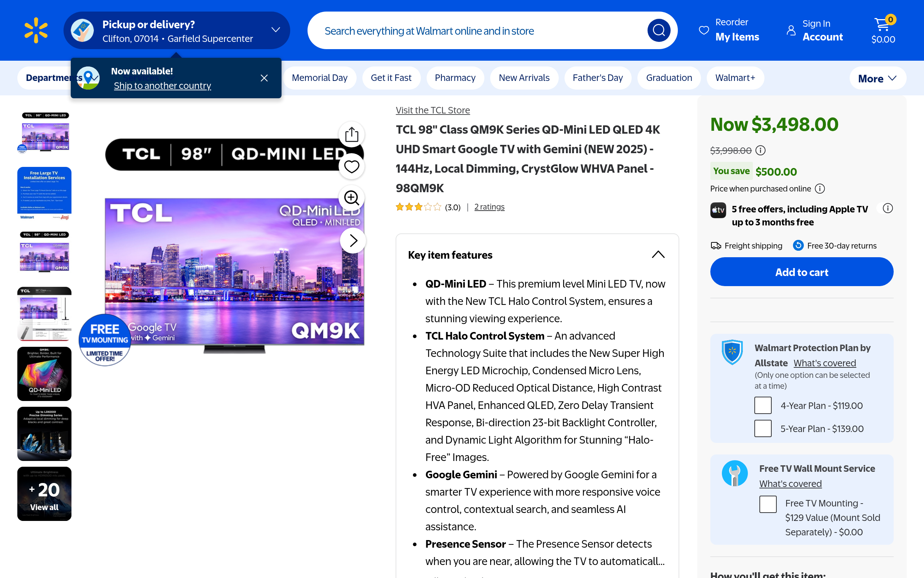
Task: Zoom into the product image
Action: pyautogui.click(x=351, y=198)
